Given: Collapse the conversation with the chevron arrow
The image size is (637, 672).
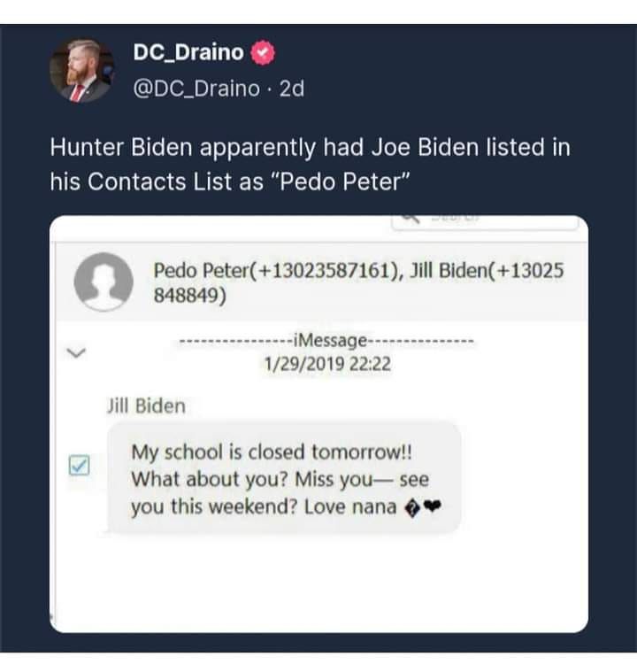Looking at the screenshot, I should 75,352.
